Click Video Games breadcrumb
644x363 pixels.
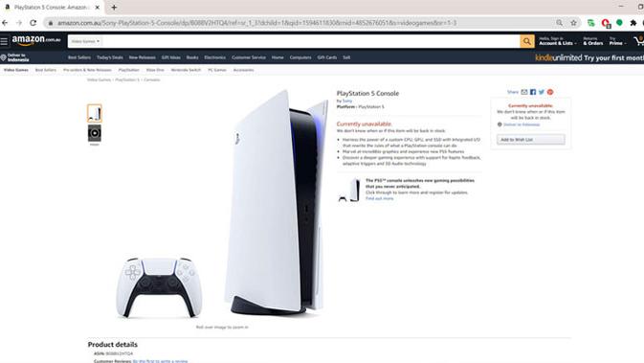tap(99, 79)
